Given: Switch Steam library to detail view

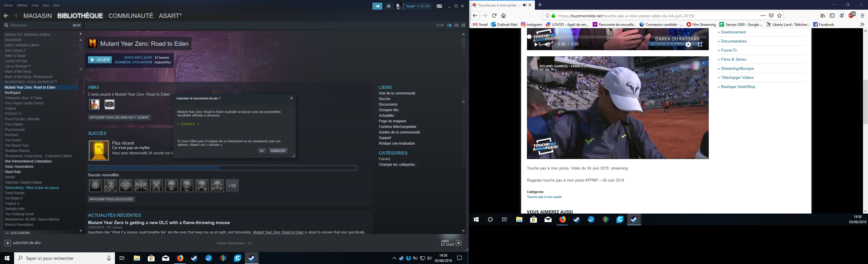Looking at the screenshot, I should (449, 25).
